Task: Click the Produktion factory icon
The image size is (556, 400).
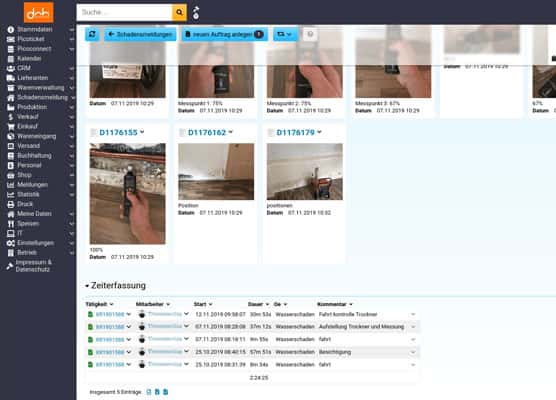Action: pyautogui.click(x=11, y=107)
